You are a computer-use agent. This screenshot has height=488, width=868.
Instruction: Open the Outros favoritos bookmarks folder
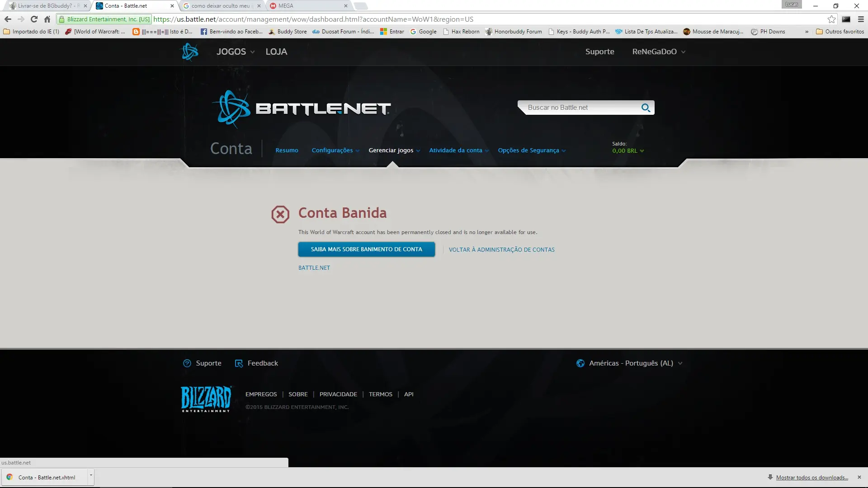coord(840,32)
